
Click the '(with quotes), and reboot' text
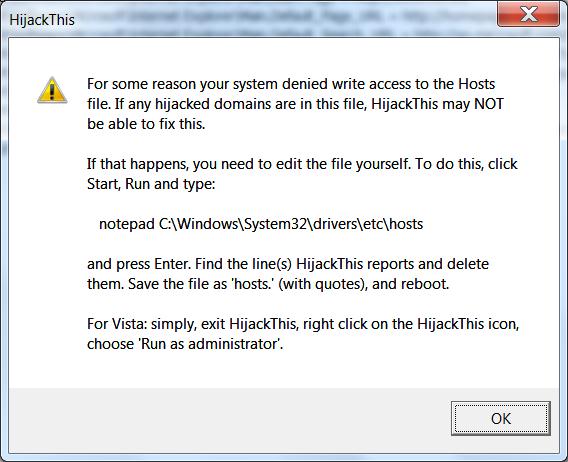pyautogui.click(x=363, y=284)
